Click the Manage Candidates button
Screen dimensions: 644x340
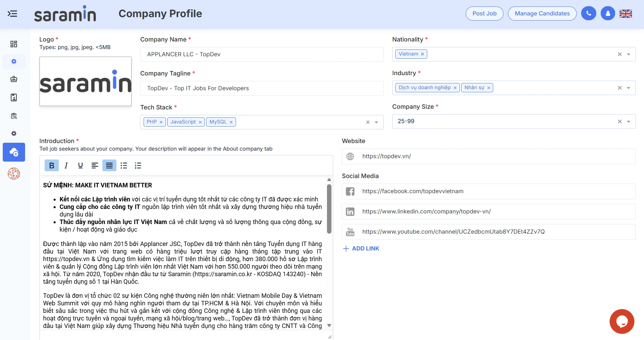coord(542,13)
